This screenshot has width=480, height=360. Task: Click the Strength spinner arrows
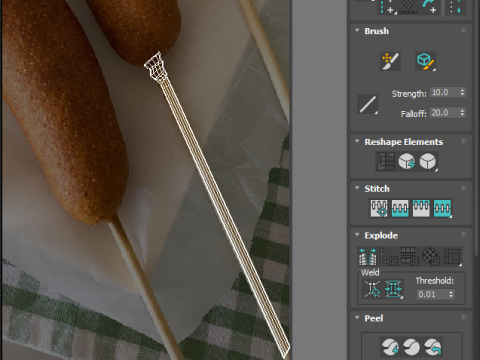pos(462,92)
